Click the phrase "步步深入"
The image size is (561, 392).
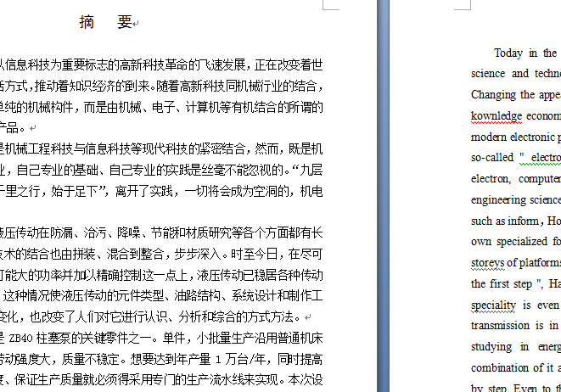click(197, 254)
